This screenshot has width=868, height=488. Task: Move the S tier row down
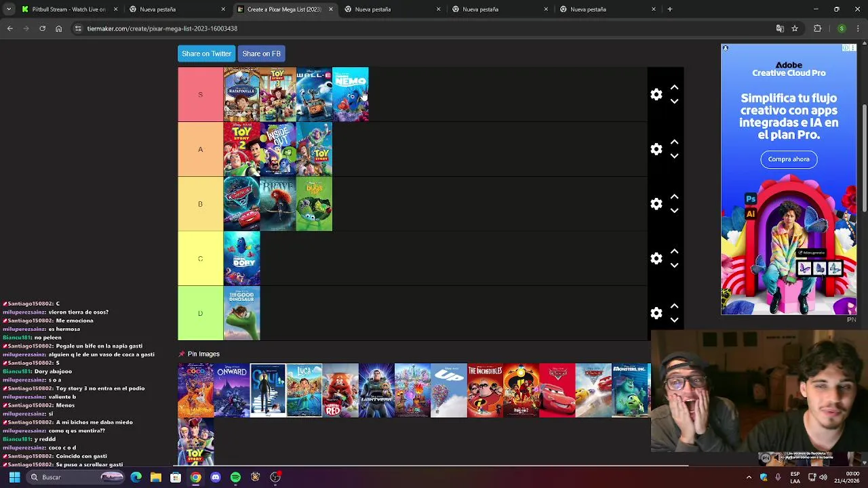coord(674,102)
